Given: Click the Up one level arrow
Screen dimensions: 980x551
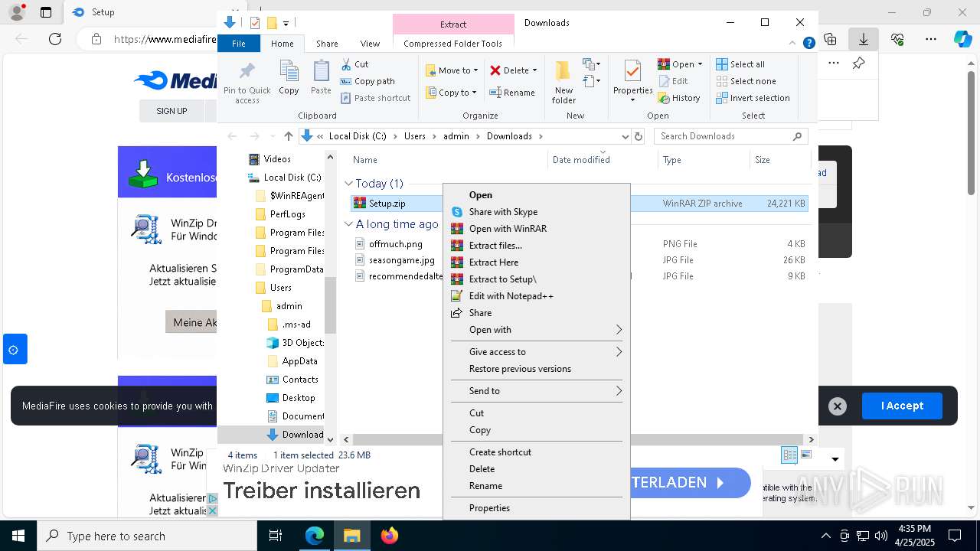Looking at the screenshot, I should (x=288, y=136).
